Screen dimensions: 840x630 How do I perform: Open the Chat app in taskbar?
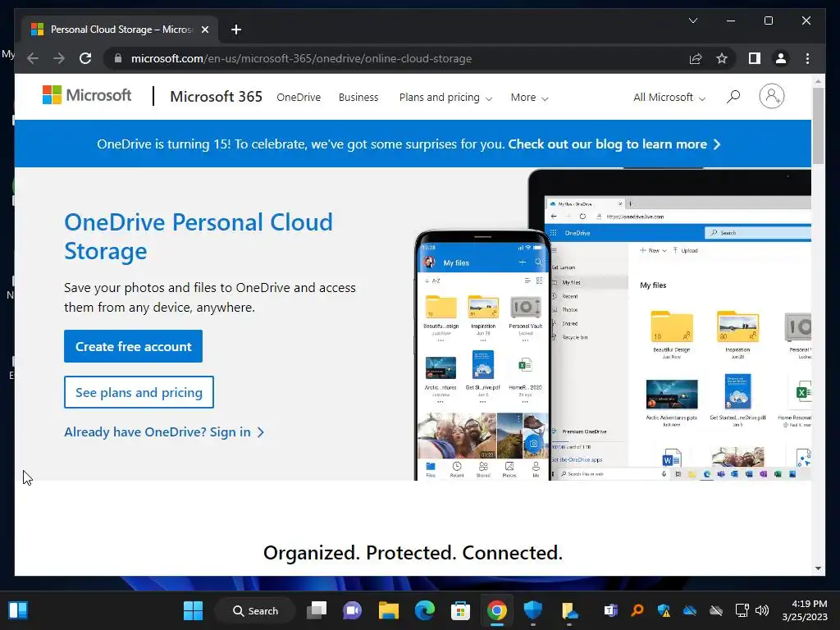click(353, 610)
